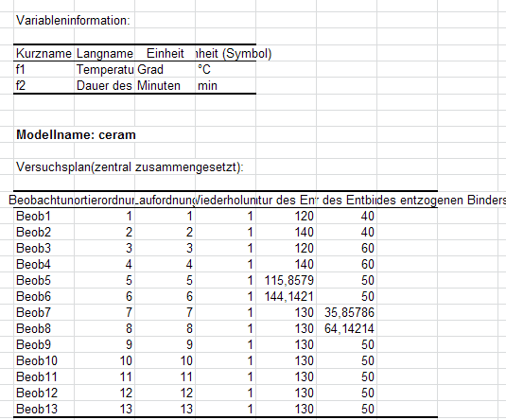Select the 'Einheit' header cell
This screenshot has width=506, height=420.
[165, 53]
